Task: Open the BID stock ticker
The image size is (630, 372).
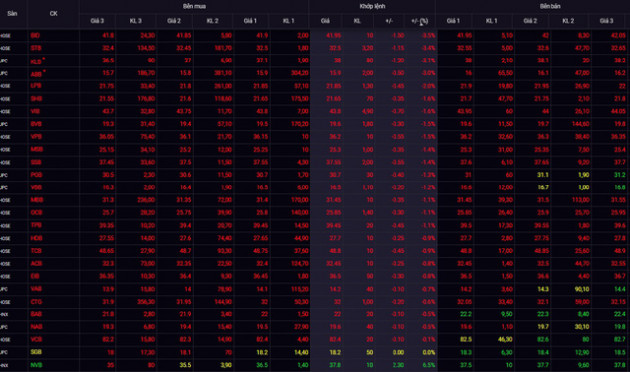Action: tap(35, 35)
